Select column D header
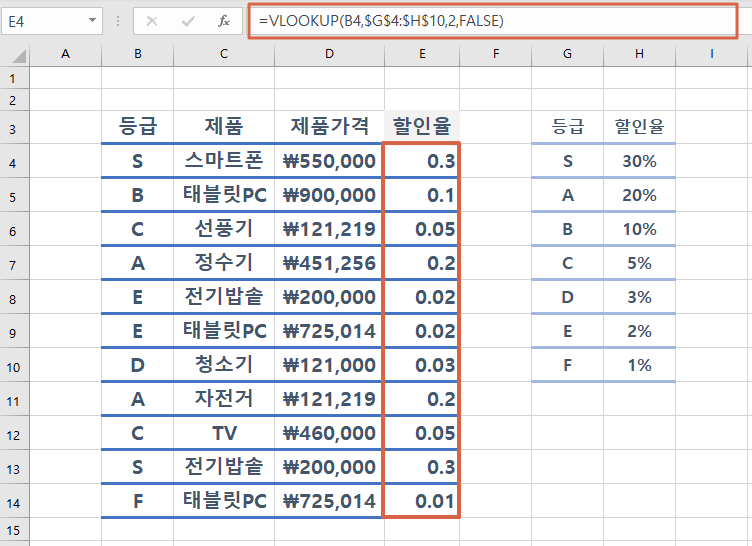Image resolution: width=752 pixels, height=546 pixels. click(329, 54)
